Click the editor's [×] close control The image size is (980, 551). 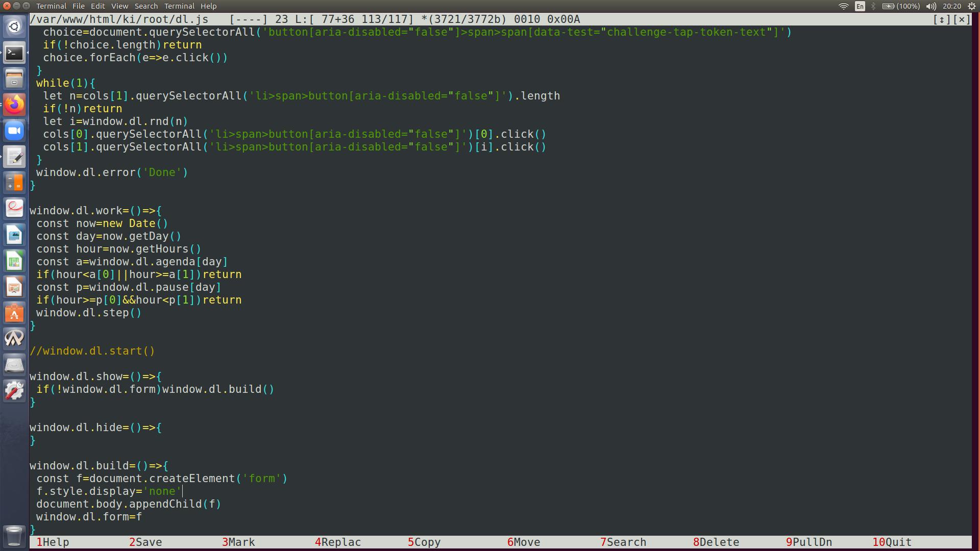click(962, 19)
